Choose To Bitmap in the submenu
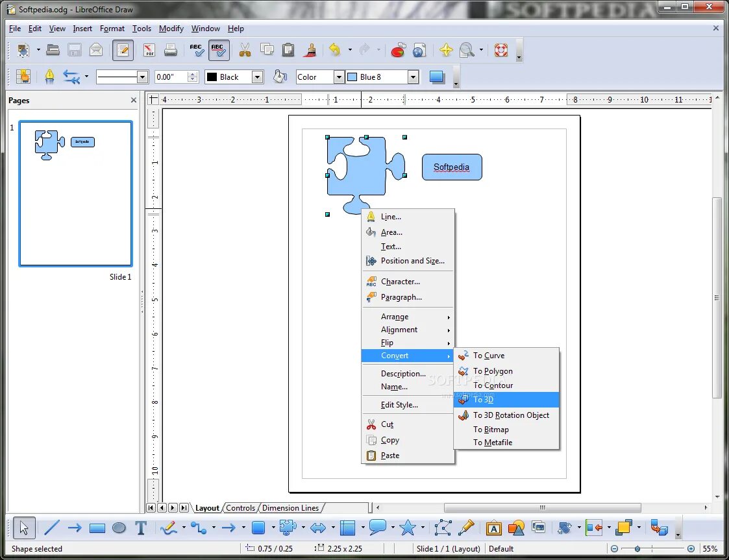Screen dimensions: 729x560 [x=506, y=430]
